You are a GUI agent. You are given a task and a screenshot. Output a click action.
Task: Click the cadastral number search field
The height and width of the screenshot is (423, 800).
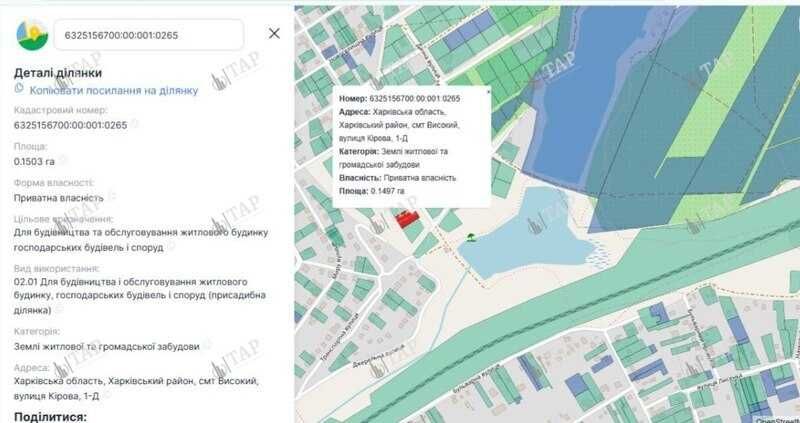tap(148, 35)
